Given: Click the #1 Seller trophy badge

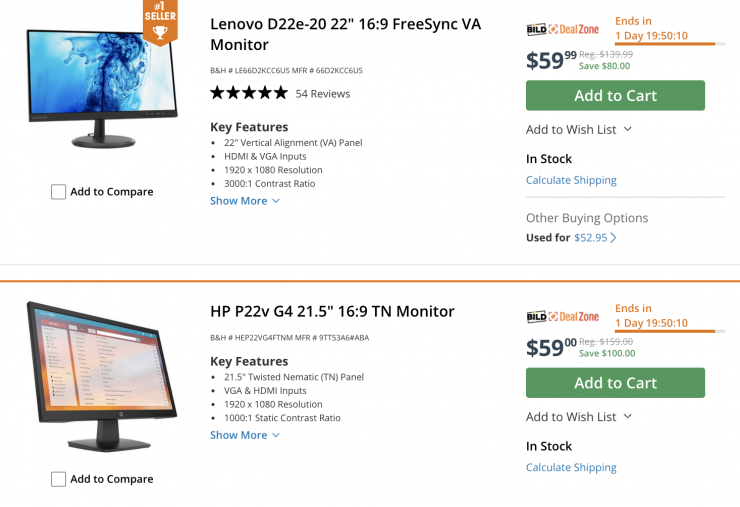Looking at the screenshot, I should [x=160, y=22].
